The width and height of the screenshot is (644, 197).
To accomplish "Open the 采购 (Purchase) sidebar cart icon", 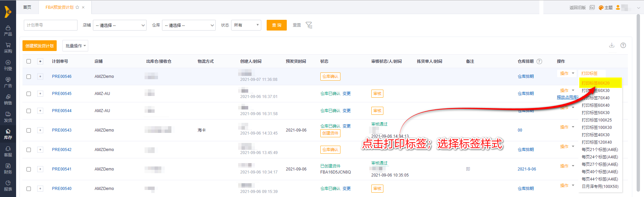I will (x=8, y=48).
